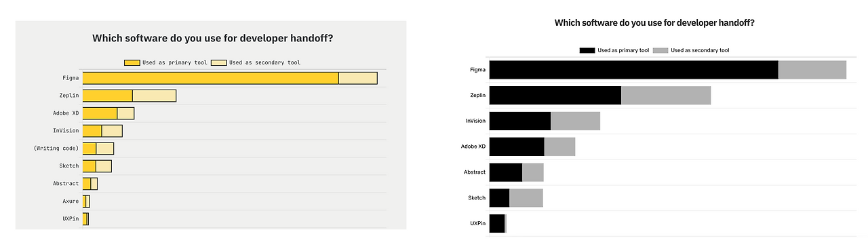Select the Figma primary bar in yellow chart
This screenshot has width=868, height=251.
pyautogui.click(x=210, y=78)
